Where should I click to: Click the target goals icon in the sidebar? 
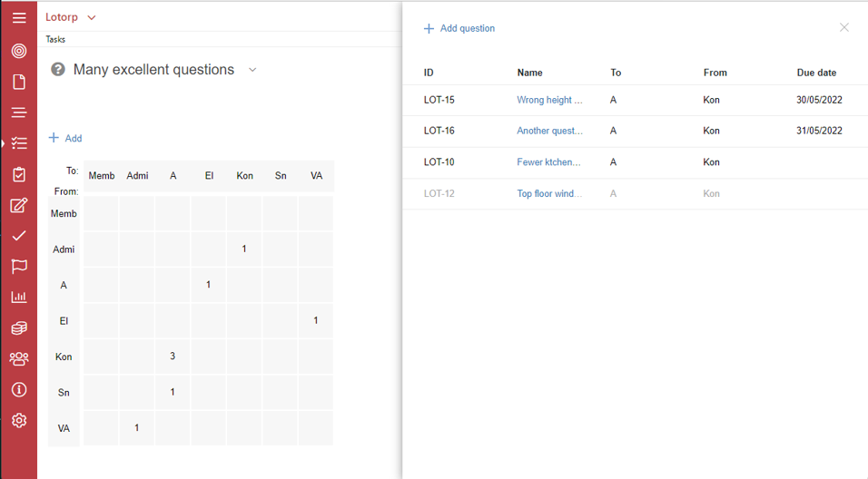pos(19,51)
